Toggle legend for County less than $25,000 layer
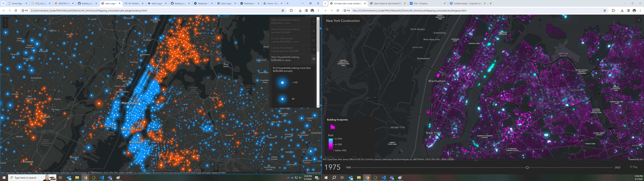This screenshot has width=644, height=181. click(x=313, y=49)
